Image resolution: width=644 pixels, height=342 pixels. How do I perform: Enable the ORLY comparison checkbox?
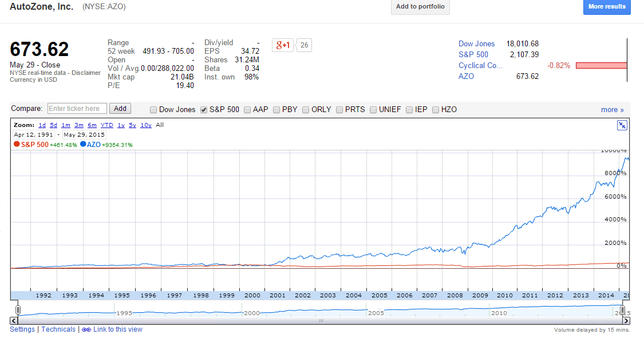point(306,110)
